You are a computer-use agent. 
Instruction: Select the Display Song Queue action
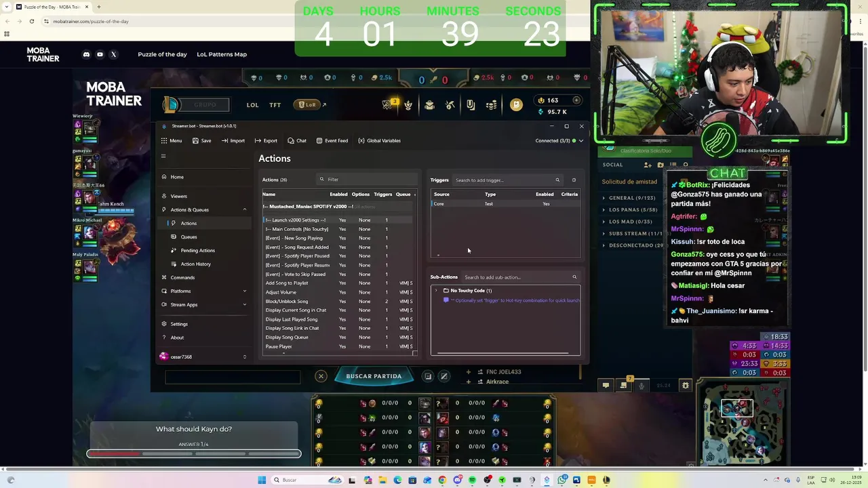(339, 338)
